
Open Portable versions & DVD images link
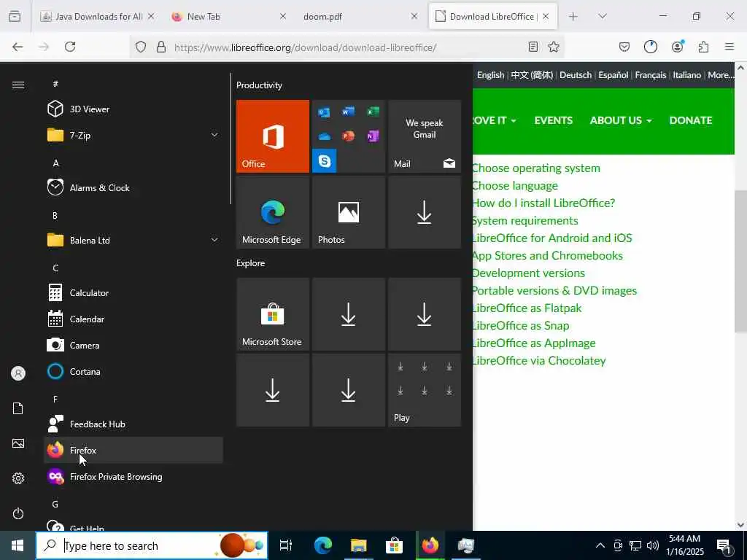tap(555, 290)
